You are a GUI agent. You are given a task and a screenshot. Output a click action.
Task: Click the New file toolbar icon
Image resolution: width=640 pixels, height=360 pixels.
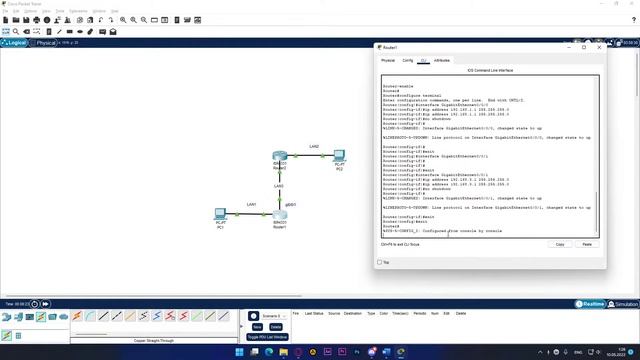(x=6, y=20)
